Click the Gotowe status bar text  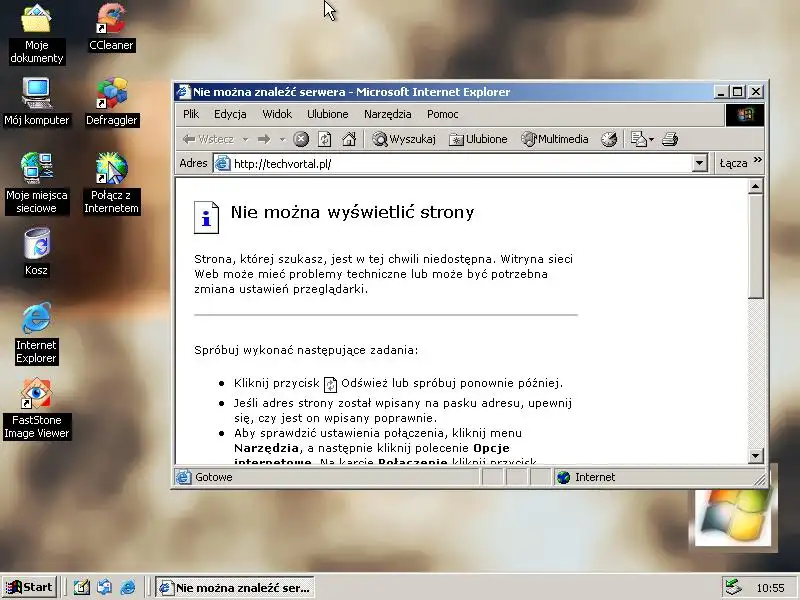pyautogui.click(x=213, y=477)
